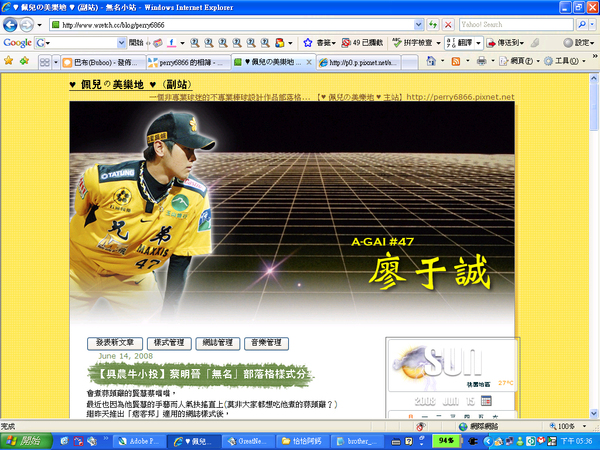Go back with the browser Back arrow

pos(10,25)
